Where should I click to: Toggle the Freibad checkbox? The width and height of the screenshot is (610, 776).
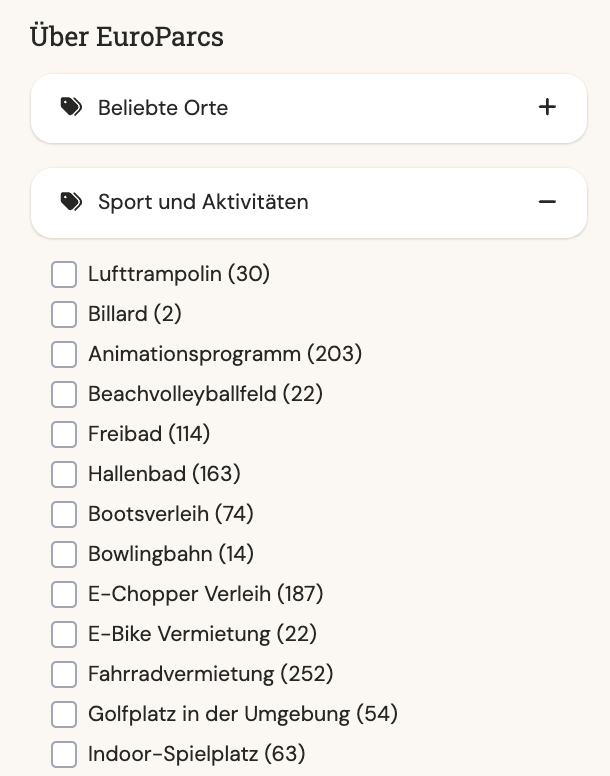64,434
